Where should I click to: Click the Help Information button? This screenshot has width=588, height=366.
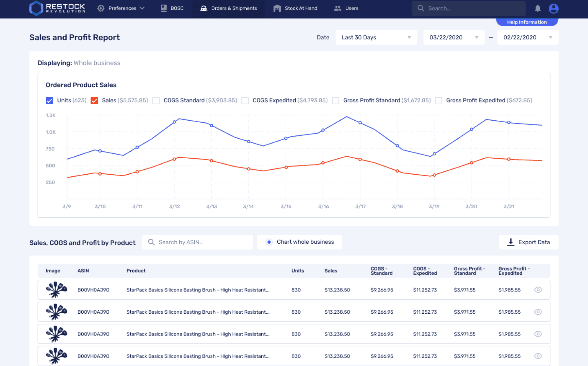click(527, 22)
